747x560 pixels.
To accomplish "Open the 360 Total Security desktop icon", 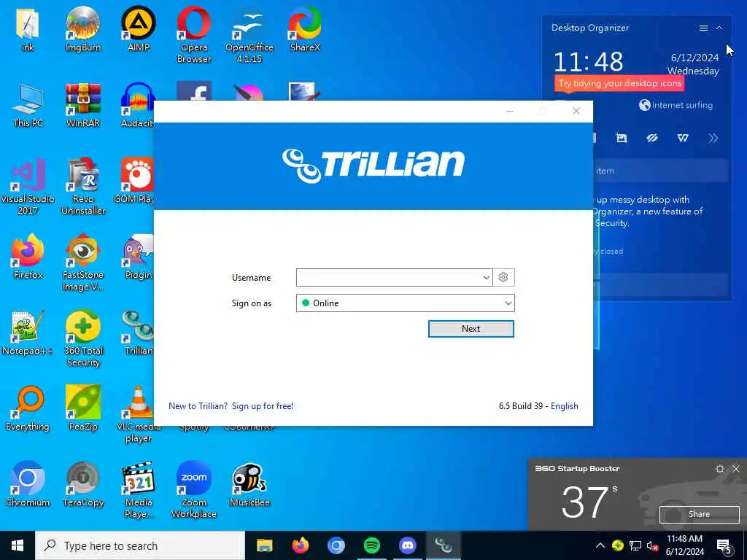I will [x=83, y=338].
